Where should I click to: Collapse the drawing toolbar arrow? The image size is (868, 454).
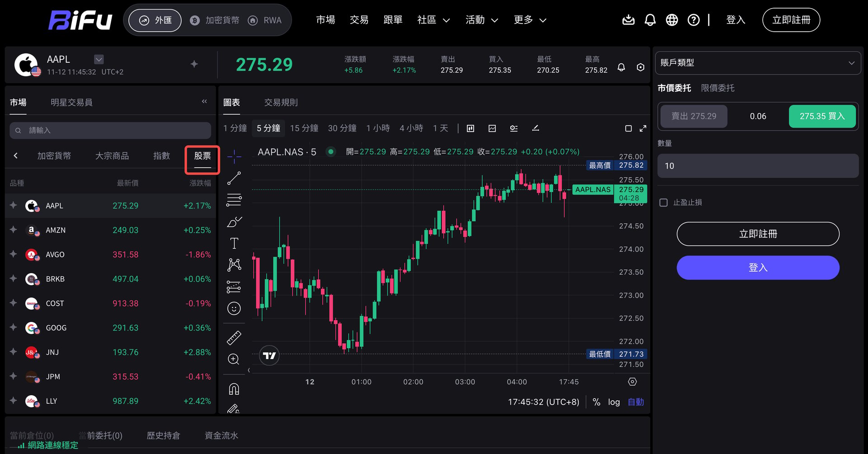249,370
